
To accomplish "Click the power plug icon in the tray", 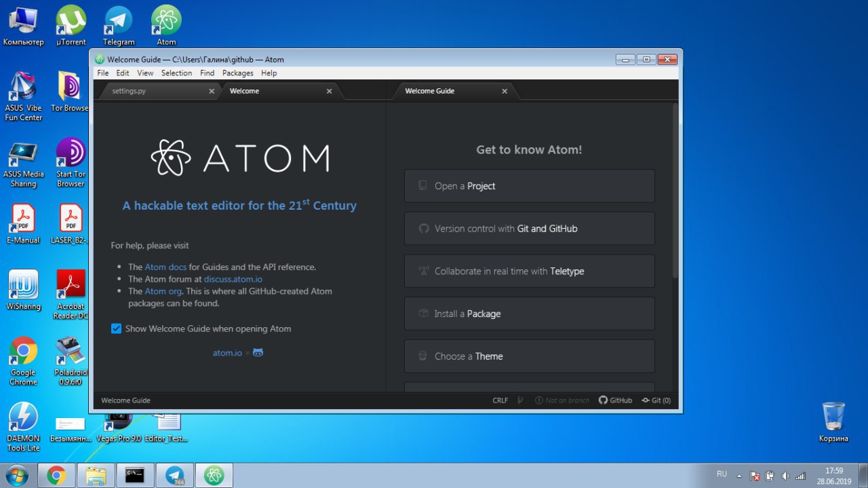I will tap(770, 476).
